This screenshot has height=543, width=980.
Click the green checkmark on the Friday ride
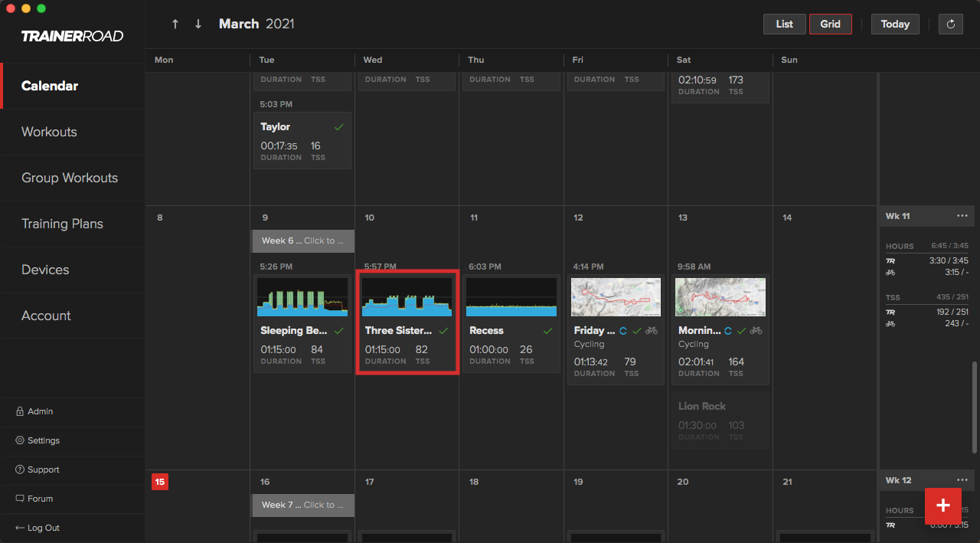[x=636, y=331]
